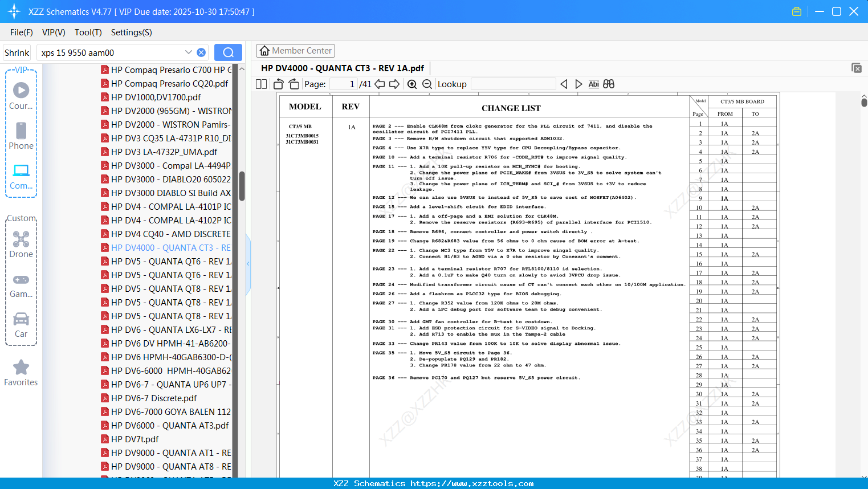Open HP DV6-7000 GOYA BALEN file
This screenshot has width=868, height=489.
[166, 411]
